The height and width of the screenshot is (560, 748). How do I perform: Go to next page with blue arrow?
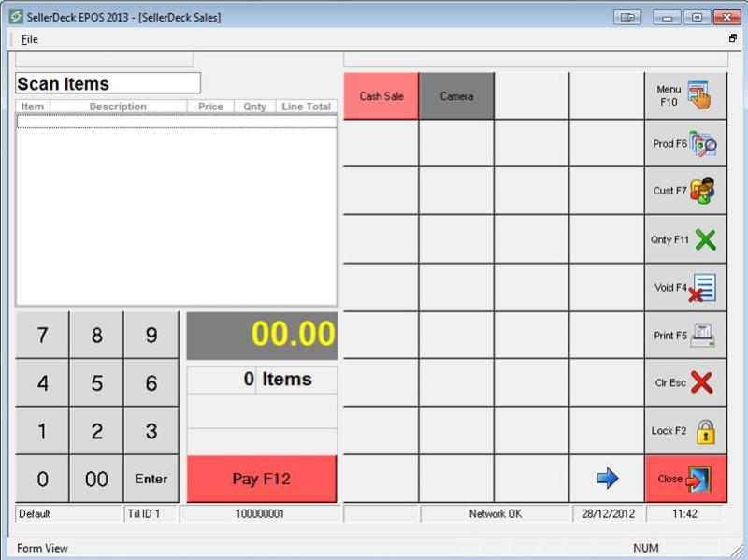pos(607,478)
